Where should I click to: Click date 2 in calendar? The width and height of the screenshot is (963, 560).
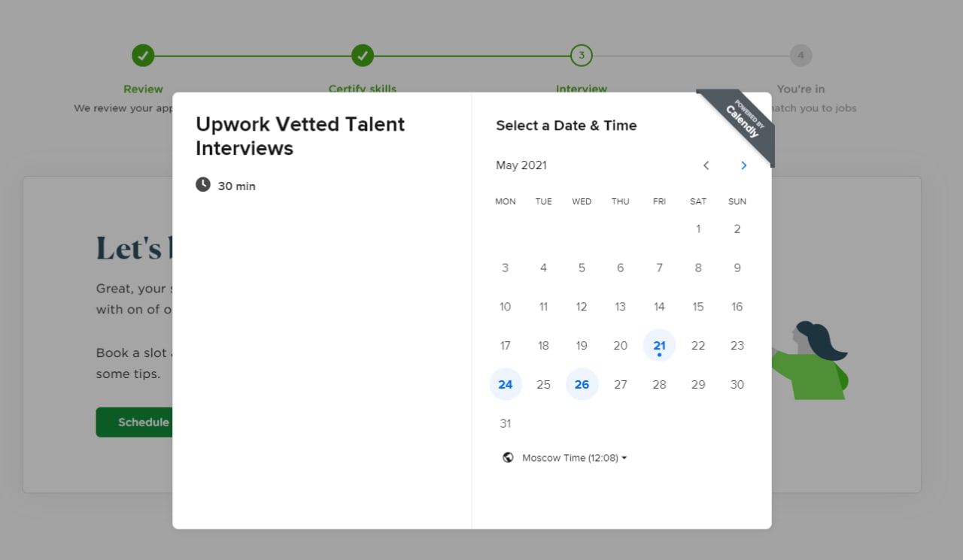(x=737, y=229)
